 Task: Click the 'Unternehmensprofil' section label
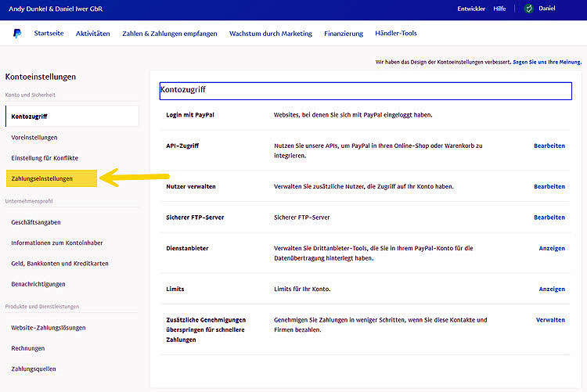point(29,201)
